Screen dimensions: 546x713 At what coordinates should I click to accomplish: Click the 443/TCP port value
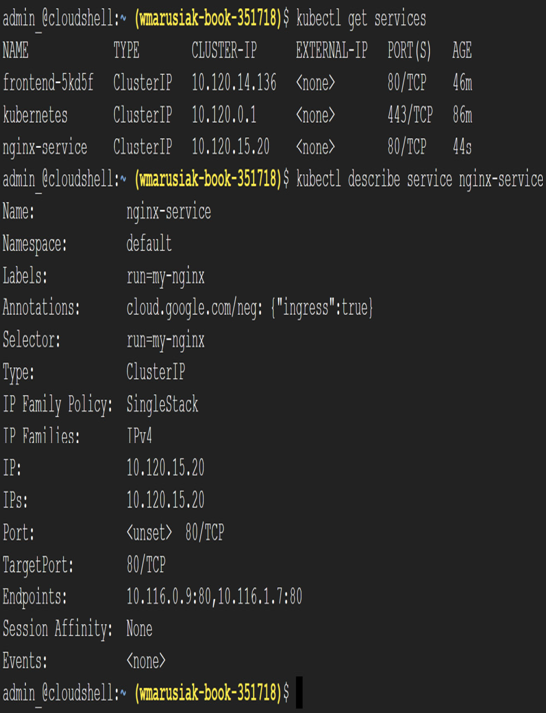(410, 115)
